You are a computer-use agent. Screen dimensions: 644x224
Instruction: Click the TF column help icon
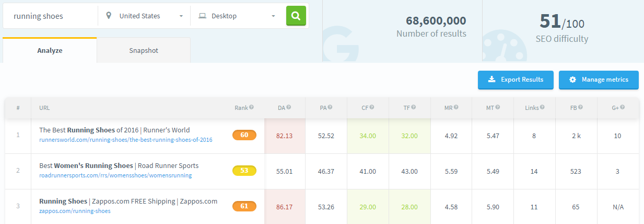coord(414,107)
